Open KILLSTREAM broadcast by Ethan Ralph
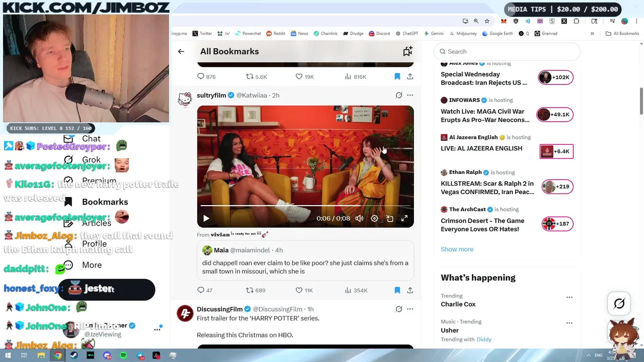The height and width of the screenshot is (362, 644). [488, 188]
